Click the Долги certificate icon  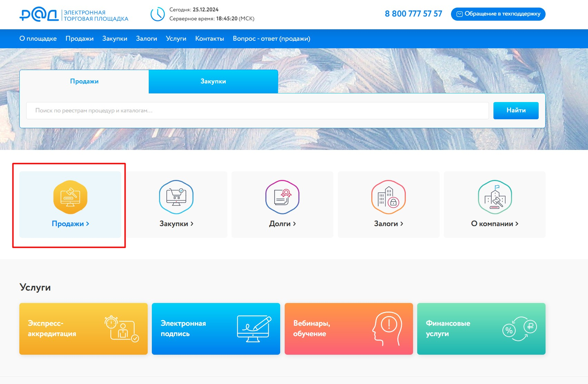pos(282,197)
